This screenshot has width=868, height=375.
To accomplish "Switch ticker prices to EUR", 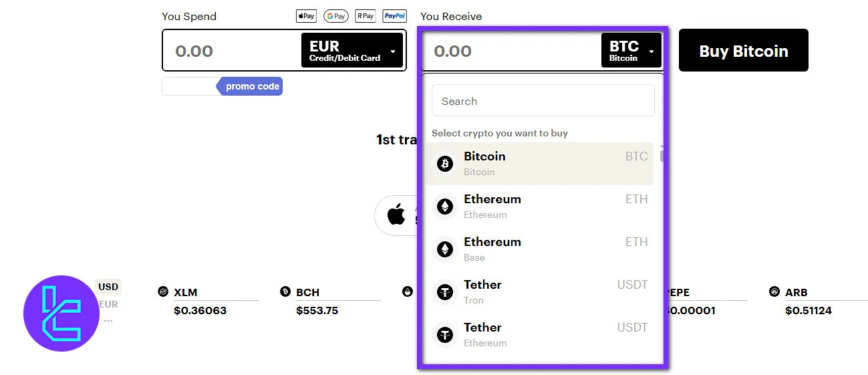I will (x=108, y=304).
